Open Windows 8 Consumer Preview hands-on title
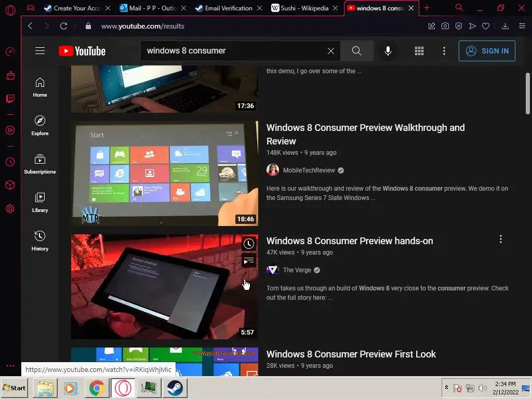 pyautogui.click(x=350, y=241)
